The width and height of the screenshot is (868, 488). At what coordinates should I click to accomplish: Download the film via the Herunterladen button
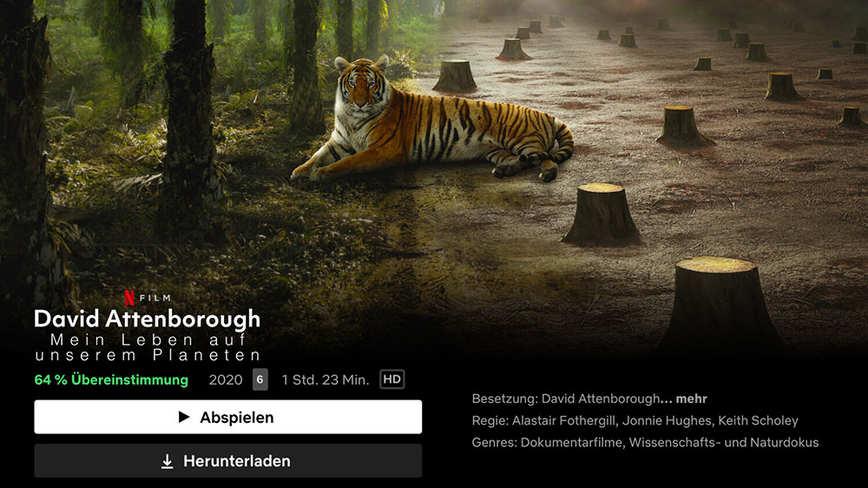pos(228,461)
